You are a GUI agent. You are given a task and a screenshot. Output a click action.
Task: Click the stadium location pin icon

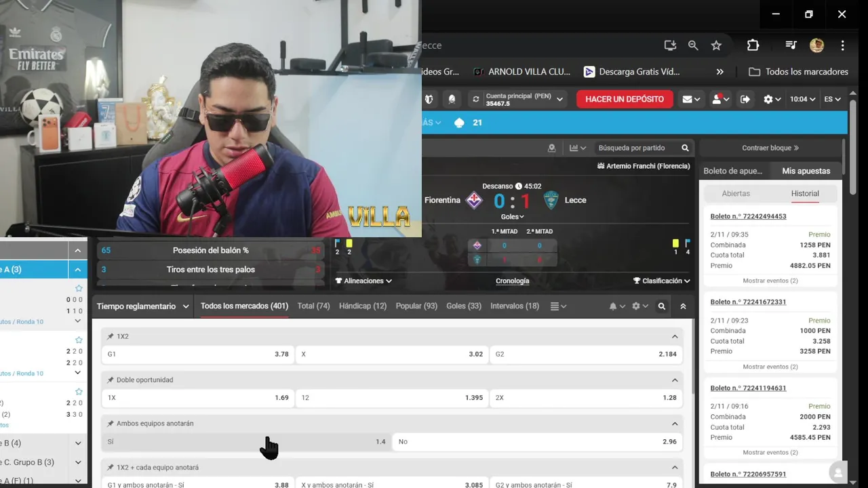551,148
